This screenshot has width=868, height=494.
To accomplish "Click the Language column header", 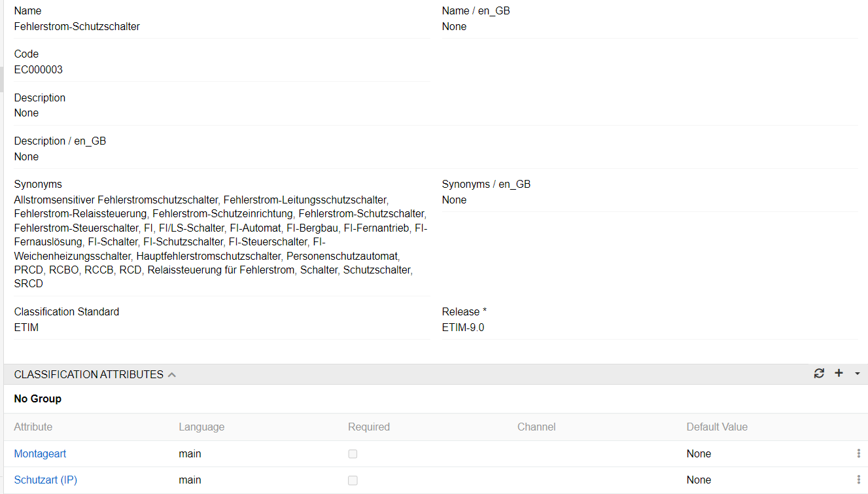I will (201, 427).
